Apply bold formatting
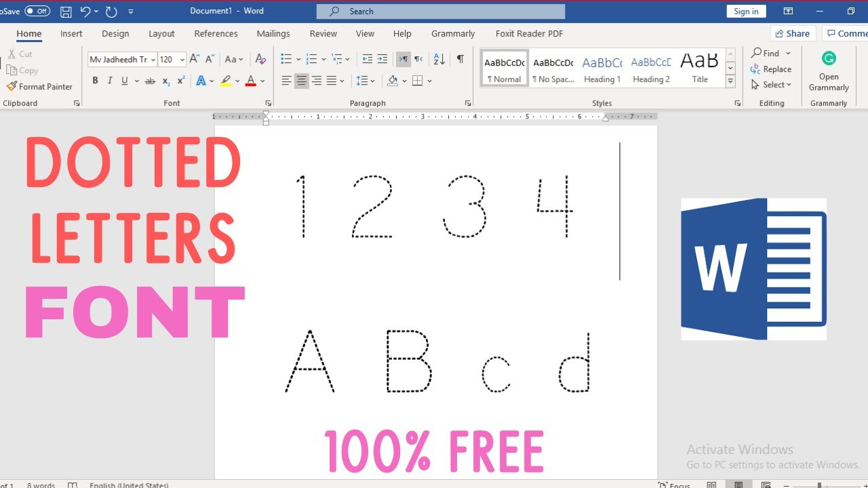868x488 pixels. [x=95, y=80]
